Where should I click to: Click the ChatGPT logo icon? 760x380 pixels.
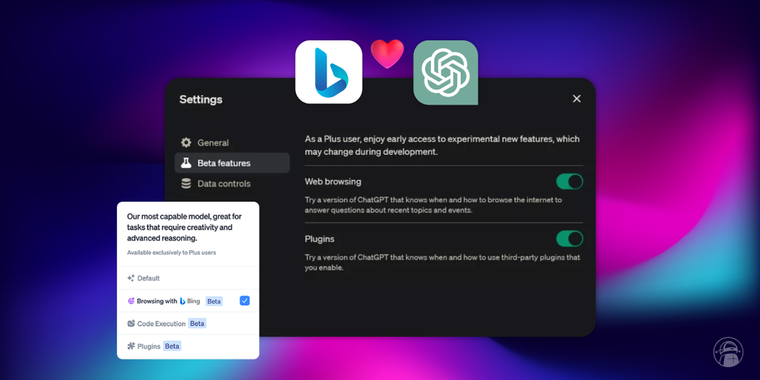(445, 72)
